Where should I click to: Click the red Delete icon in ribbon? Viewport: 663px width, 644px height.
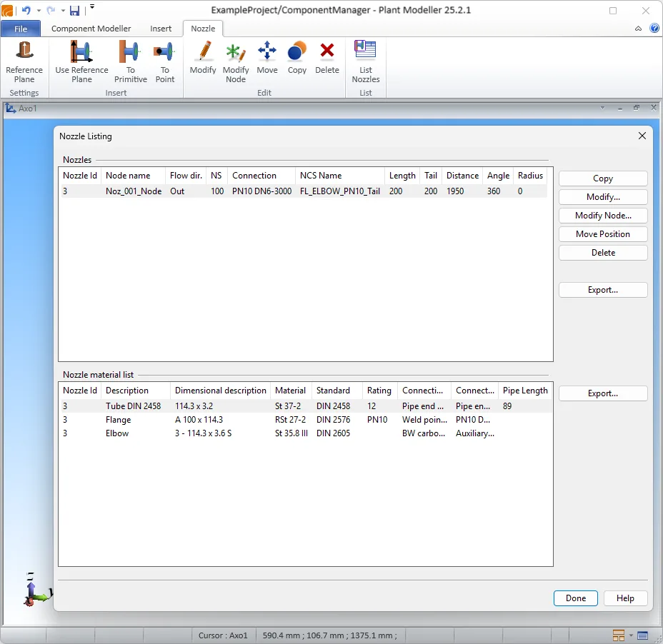[327, 53]
